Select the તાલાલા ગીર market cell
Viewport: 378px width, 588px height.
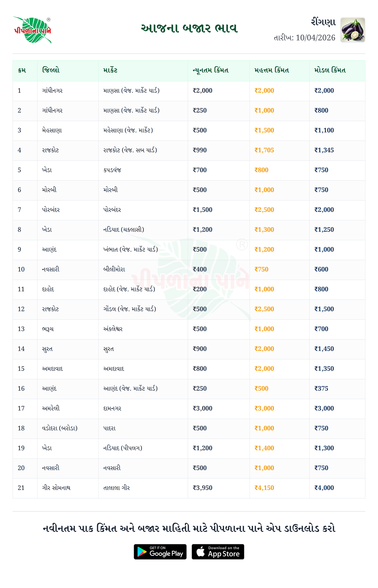[117, 488]
